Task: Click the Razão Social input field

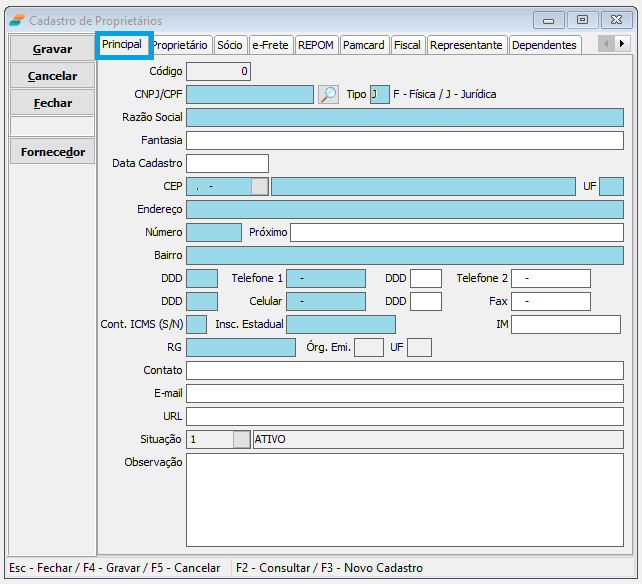Action: (x=404, y=117)
